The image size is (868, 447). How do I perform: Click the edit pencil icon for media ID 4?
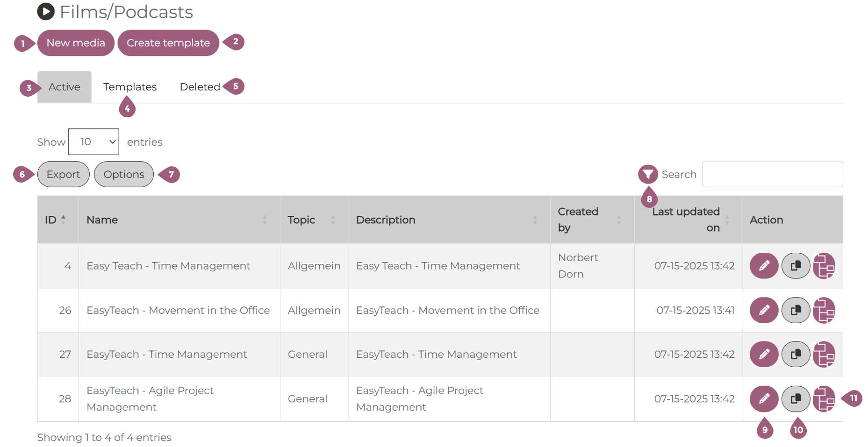tap(763, 266)
